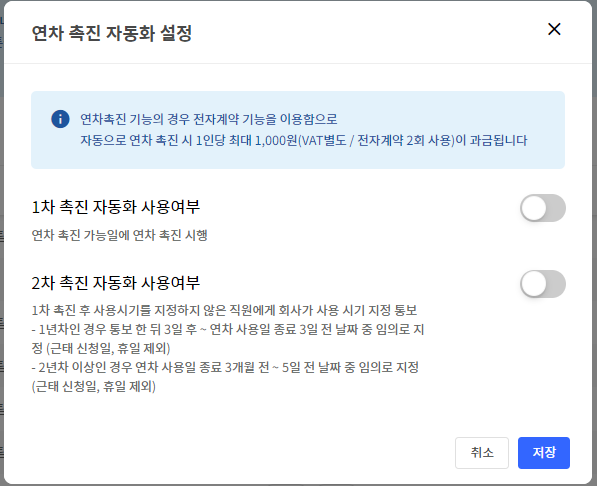This screenshot has width=597, height=486.
Task: Click white knob of the 1차 toggle
Action: [x=534, y=208]
